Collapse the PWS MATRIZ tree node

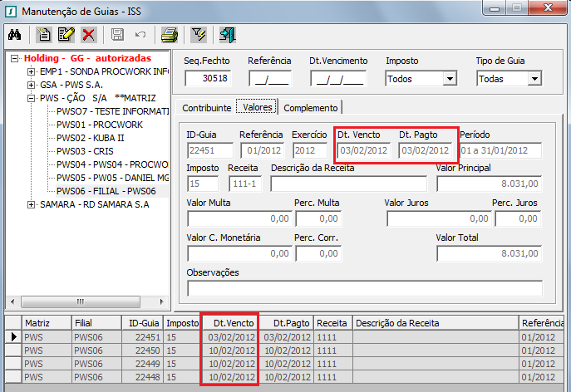pos(32,98)
